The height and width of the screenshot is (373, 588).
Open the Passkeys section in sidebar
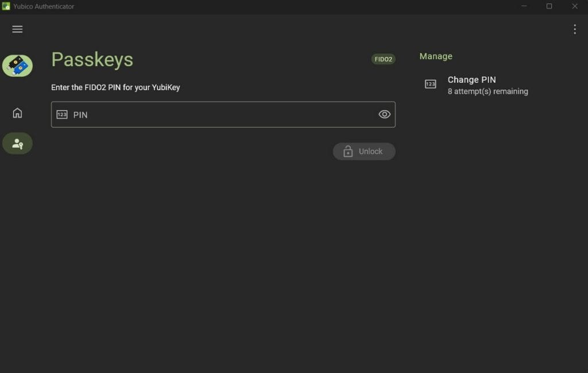[x=17, y=143]
